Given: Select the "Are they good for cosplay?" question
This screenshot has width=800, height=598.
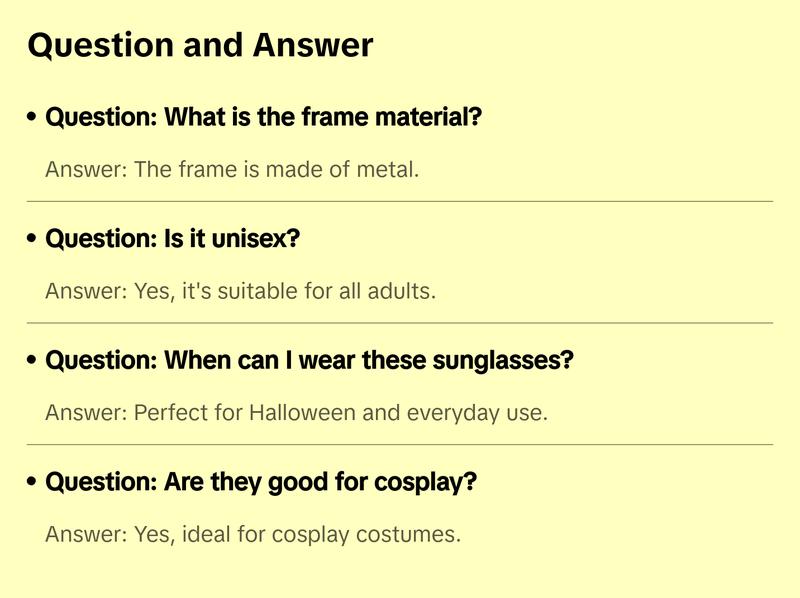Looking at the screenshot, I should click(x=261, y=483).
